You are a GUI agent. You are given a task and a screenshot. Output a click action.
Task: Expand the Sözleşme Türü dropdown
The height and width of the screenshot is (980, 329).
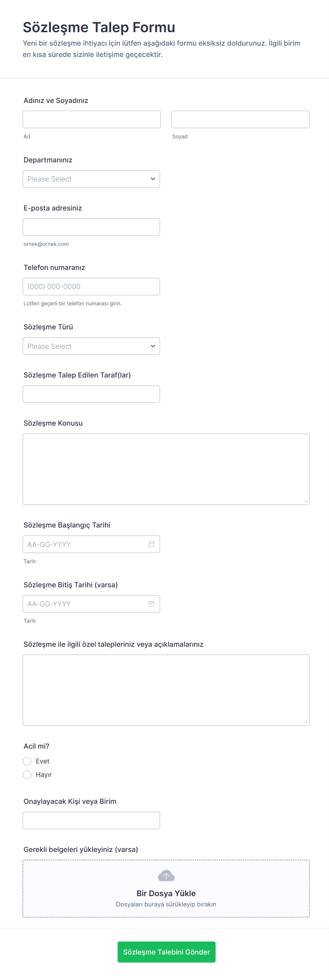tap(91, 346)
